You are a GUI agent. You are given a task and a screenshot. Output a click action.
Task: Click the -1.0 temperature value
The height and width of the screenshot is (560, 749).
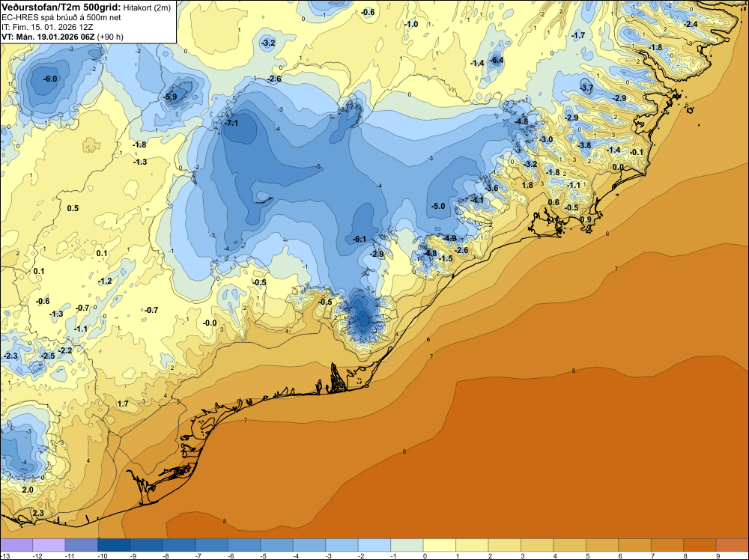[410, 24]
